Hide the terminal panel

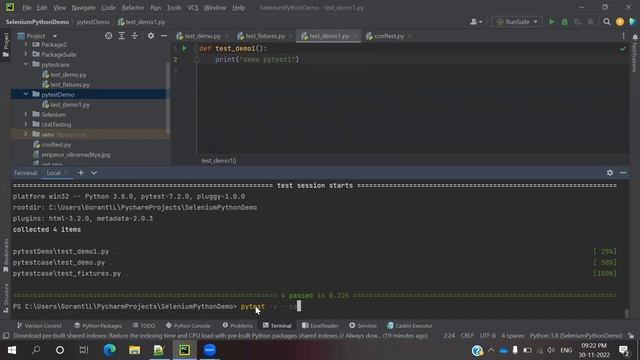click(x=623, y=173)
